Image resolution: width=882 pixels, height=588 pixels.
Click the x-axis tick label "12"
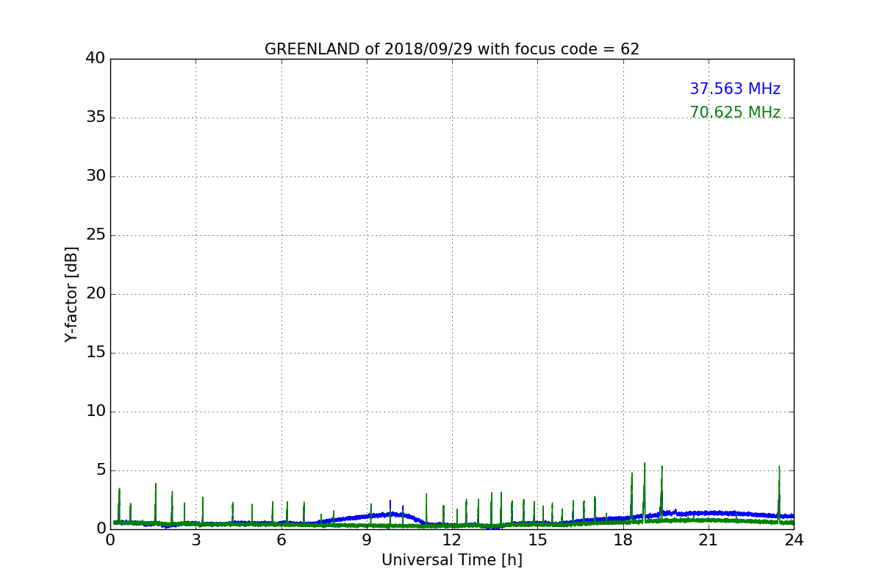452,540
